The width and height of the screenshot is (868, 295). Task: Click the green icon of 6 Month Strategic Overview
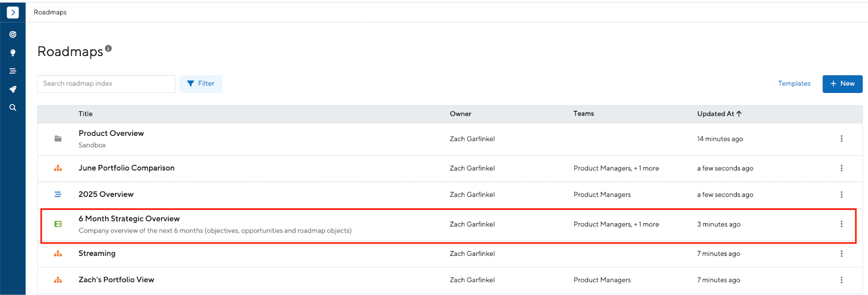(58, 224)
